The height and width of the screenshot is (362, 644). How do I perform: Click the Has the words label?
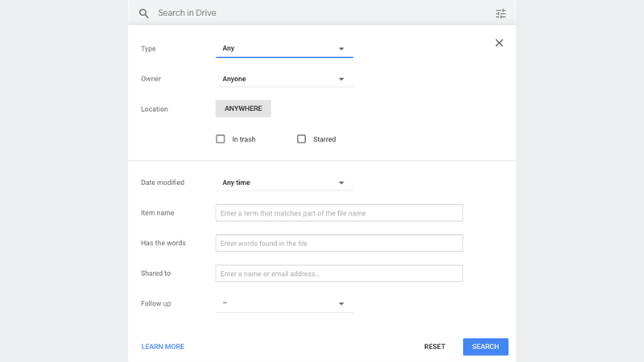coord(163,243)
